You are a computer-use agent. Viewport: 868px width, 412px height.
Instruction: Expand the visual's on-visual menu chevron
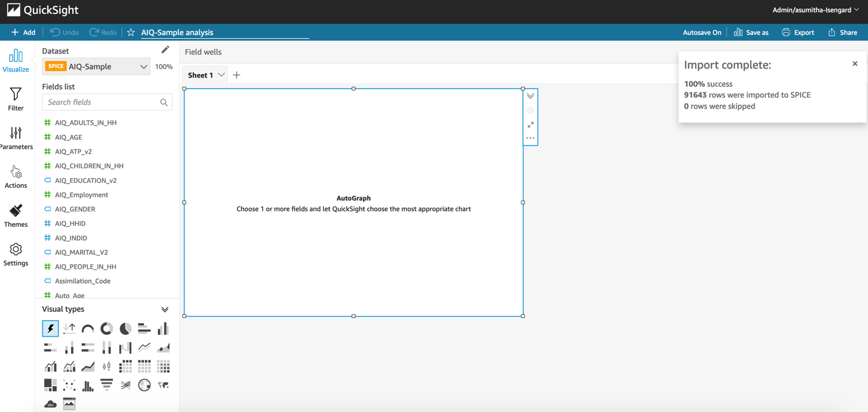[531, 96]
